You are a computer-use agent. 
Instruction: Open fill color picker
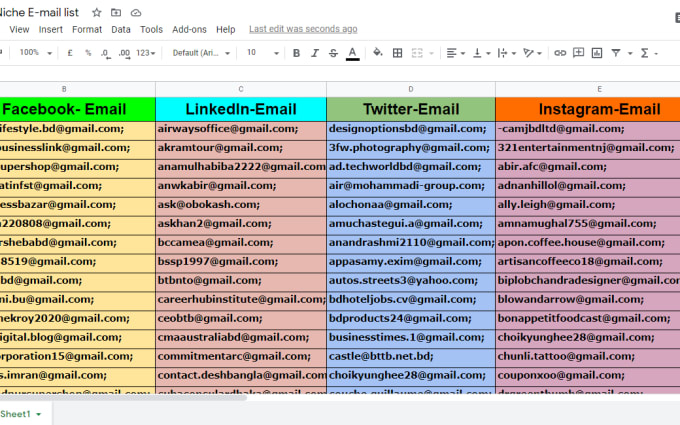point(378,53)
